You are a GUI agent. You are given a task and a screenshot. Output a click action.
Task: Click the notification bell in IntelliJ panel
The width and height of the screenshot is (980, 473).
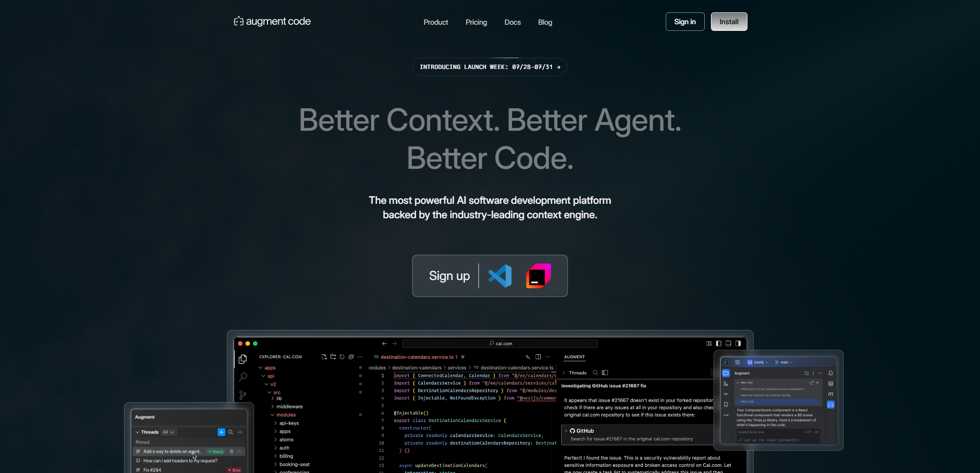830,374
